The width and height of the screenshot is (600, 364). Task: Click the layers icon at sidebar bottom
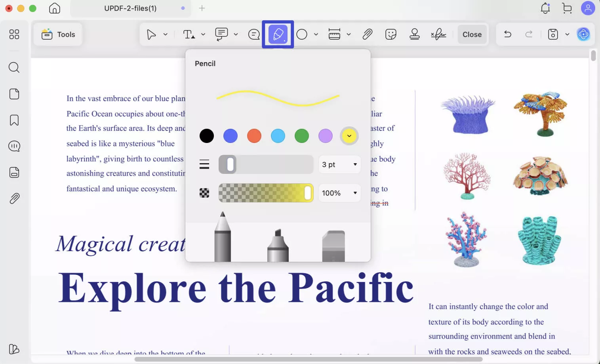click(14, 349)
